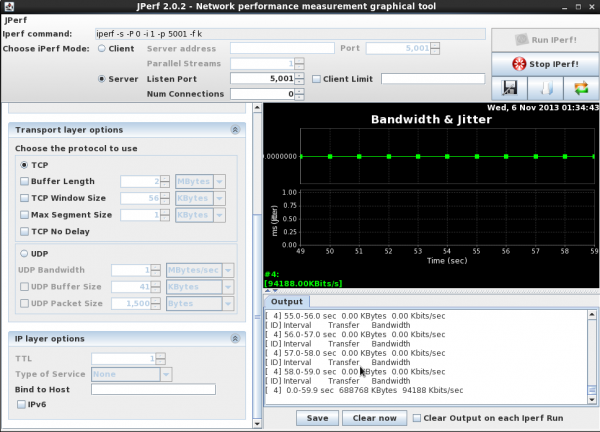Screen dimensions: 600x432
Task: Open the Type of Service dropdown
Action: pyautogui.click(x=166, y=374)
